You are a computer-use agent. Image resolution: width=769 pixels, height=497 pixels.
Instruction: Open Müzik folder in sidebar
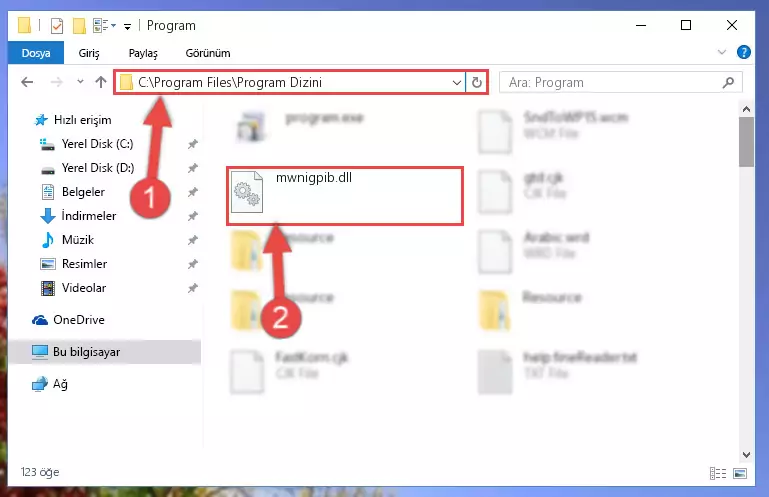(x=68, y=240)
